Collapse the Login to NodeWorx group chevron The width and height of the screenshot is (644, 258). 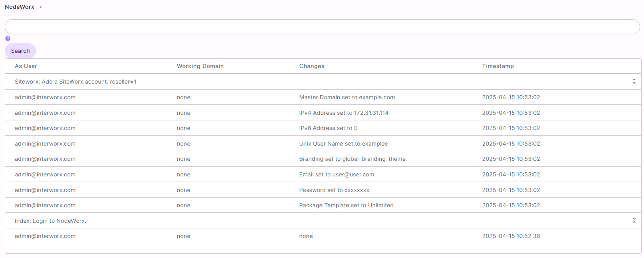(x=634, y=221)
